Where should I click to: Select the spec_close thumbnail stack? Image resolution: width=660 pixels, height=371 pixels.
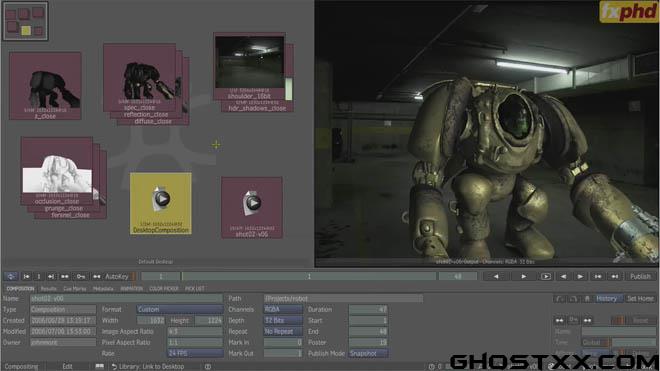(139, 77)
